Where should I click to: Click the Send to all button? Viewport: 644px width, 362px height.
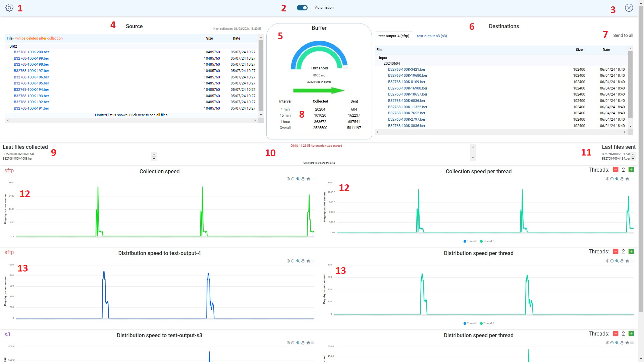coord(623,36)
